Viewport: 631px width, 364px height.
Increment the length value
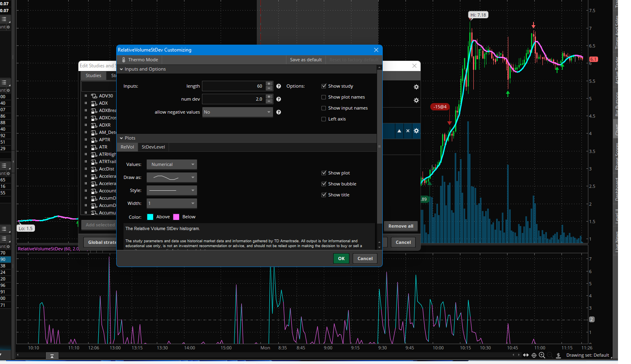coord(269,84)
